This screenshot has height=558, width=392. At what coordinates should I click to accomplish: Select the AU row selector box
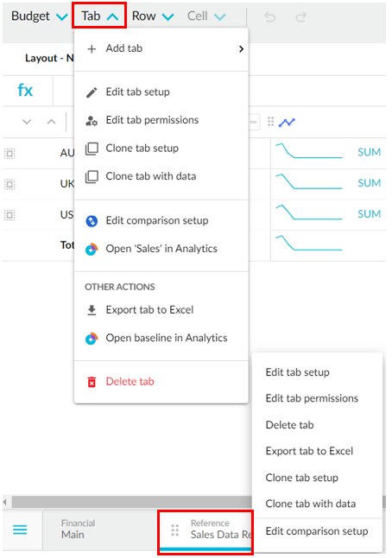tap(9, 154)
